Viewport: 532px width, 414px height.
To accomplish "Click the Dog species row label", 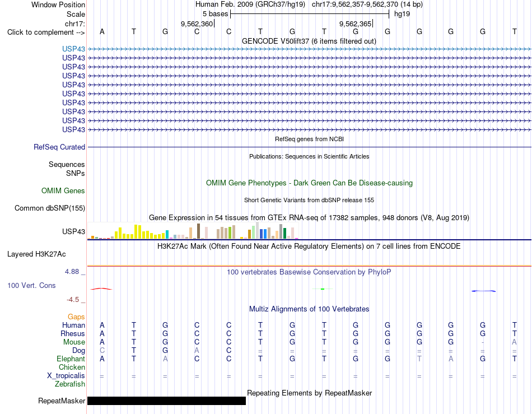I will tap(78, 351).
